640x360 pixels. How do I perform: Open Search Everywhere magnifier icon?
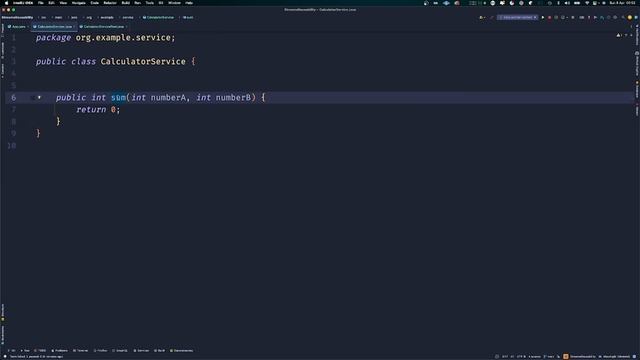[623, 18]
